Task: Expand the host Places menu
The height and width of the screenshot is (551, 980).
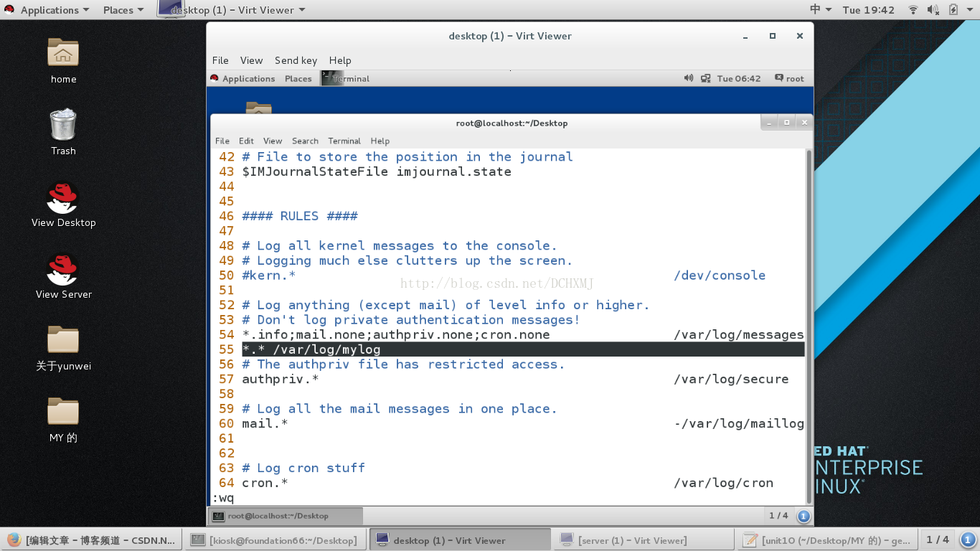Action: point(123,10)
